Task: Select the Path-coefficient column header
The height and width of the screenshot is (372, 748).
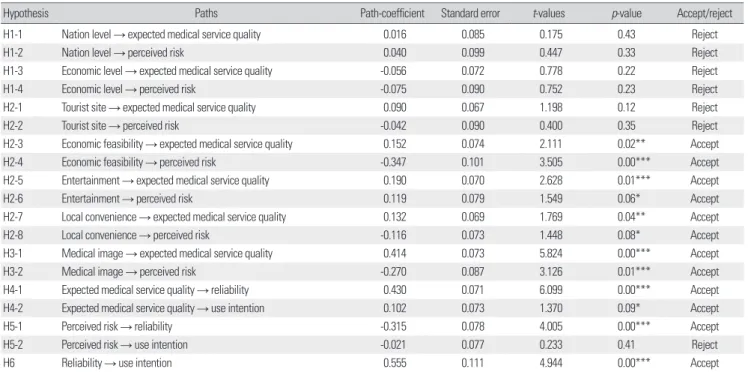Action: [x=392, y=13]
